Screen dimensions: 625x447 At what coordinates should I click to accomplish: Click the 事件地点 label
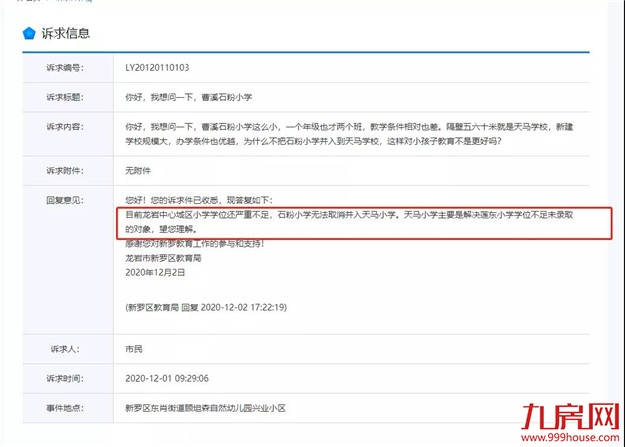pos(65,408)
